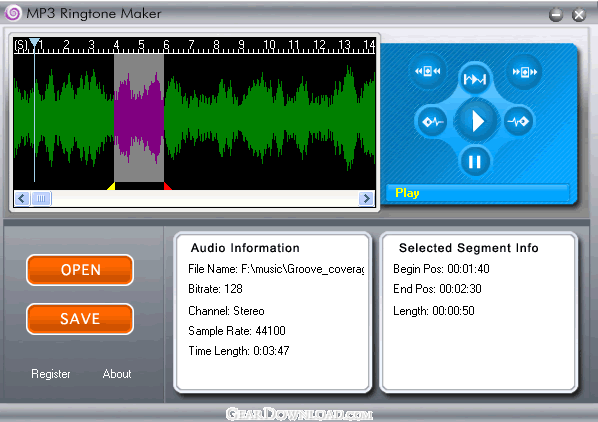Viewport: 598px width, 422px height.
Task: Open the Register link
Action: tap(51, 374)
